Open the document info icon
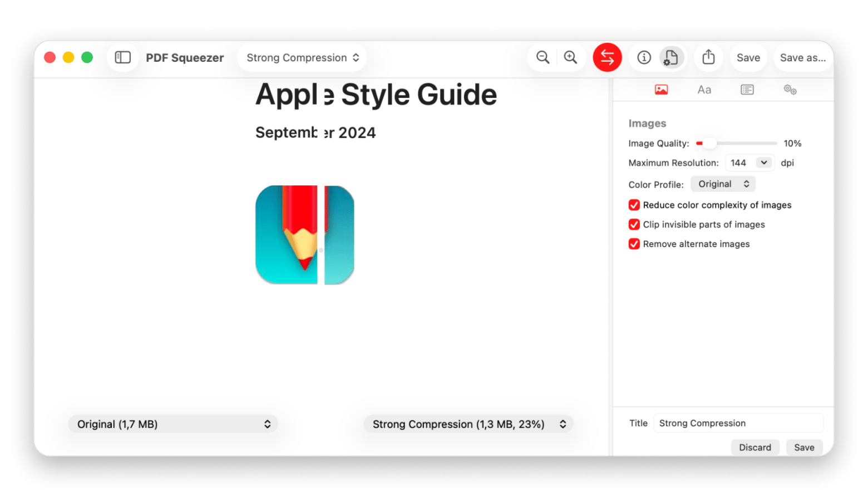 tap(644, 57)
